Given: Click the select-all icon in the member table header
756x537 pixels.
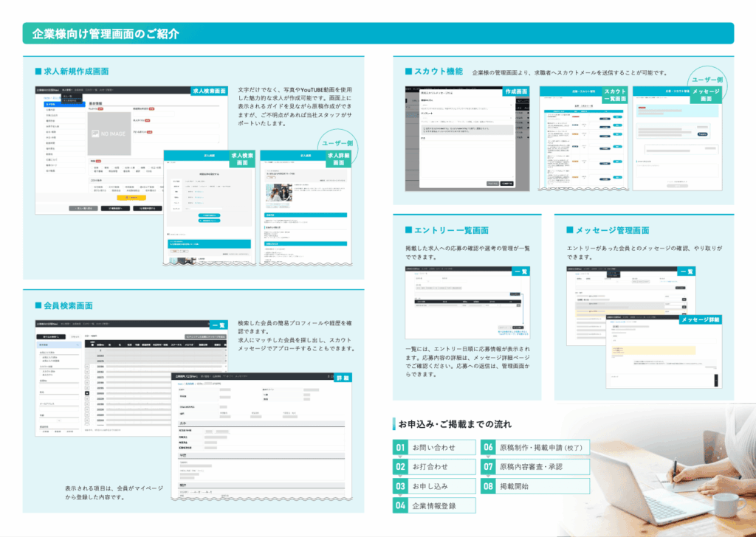Looking at the screenshot, I should tap(92, 344).
